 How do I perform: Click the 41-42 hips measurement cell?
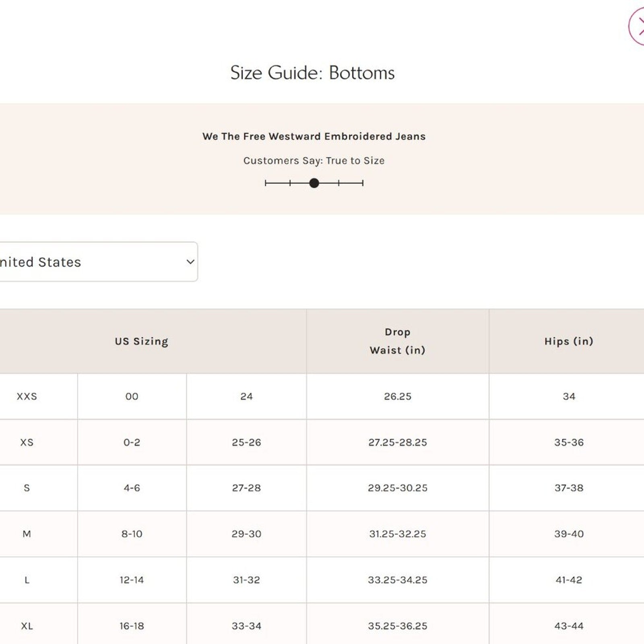point(568,580)
